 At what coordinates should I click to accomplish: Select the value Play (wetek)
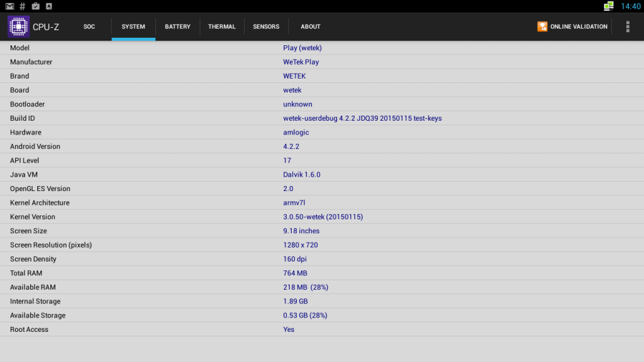point(303,48)
